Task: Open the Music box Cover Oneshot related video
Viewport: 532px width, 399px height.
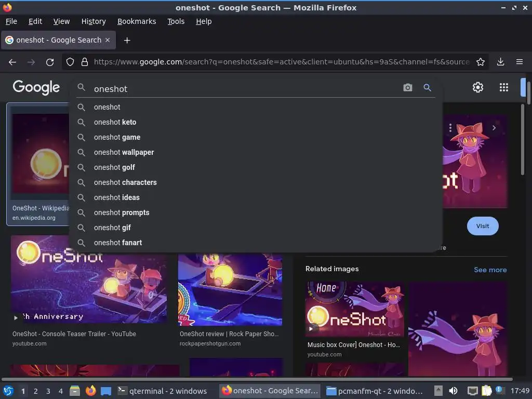Action: 353,345
